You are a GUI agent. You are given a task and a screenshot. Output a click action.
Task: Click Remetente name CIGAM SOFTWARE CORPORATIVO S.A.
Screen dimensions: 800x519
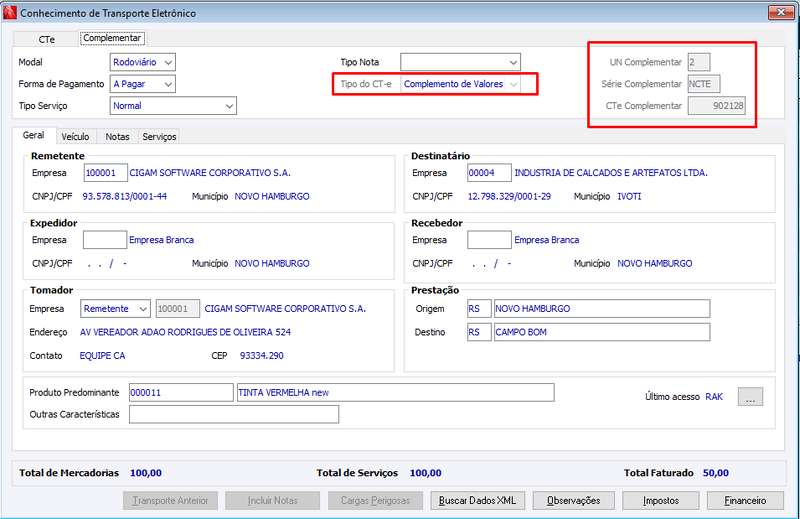pos(210,173)
